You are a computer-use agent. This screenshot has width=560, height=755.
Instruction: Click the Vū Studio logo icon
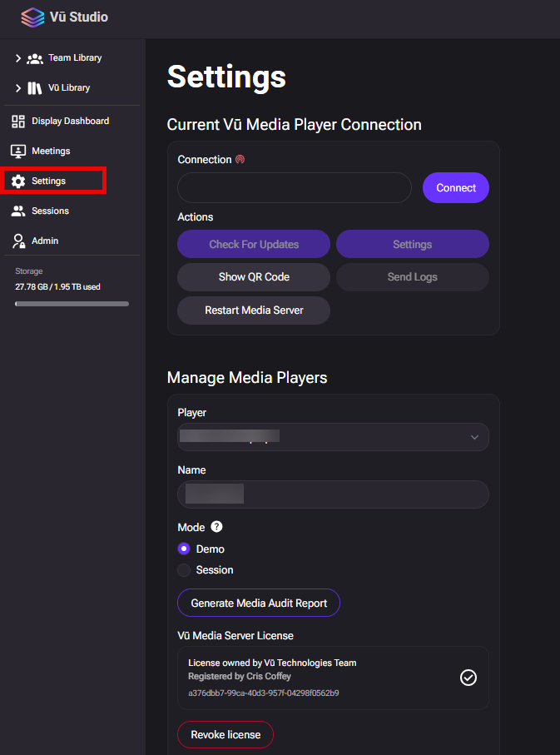coord(32,17)
